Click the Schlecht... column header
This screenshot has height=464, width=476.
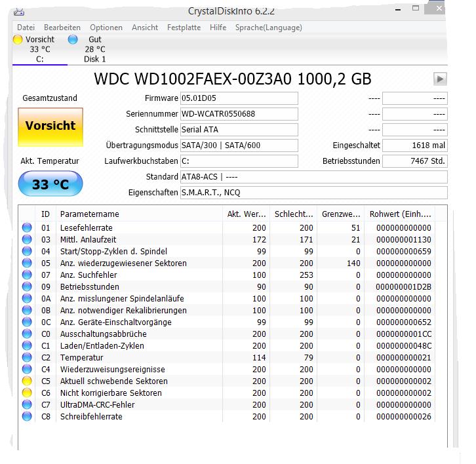294,214
